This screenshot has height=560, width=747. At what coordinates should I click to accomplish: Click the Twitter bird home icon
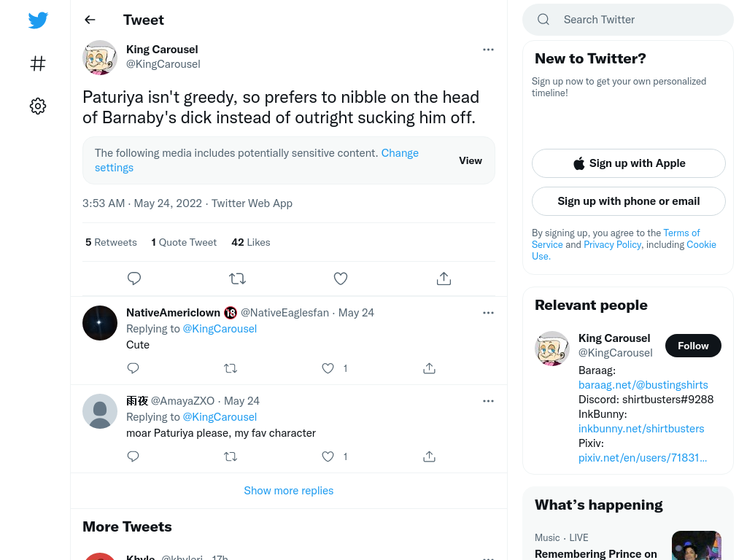pos(38,20)
